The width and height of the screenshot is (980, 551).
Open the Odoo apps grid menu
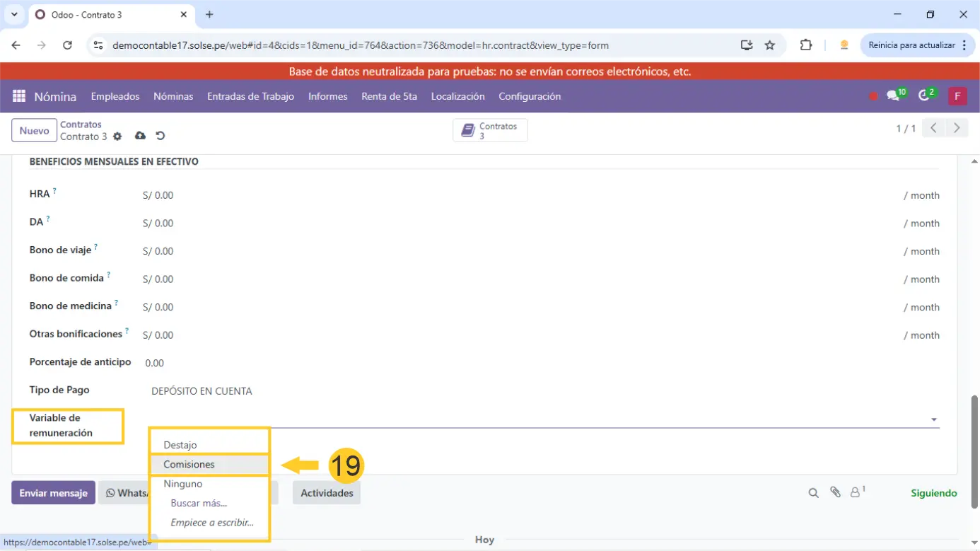pos(19,96)
